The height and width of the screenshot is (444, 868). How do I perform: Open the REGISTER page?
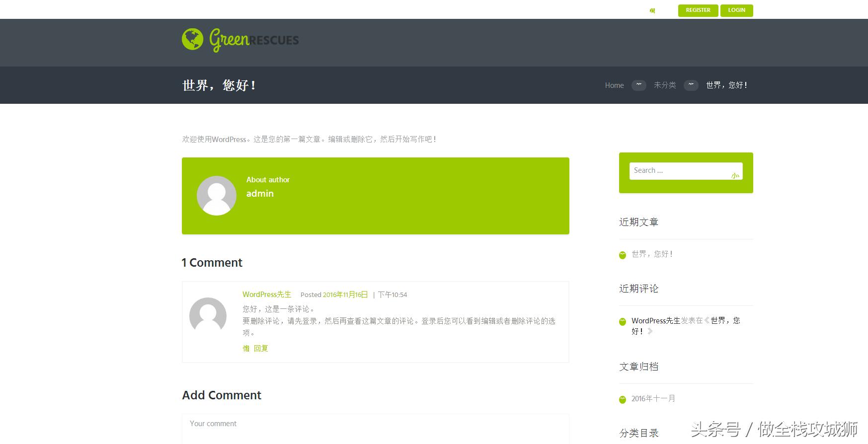click(x=698, y=10)
